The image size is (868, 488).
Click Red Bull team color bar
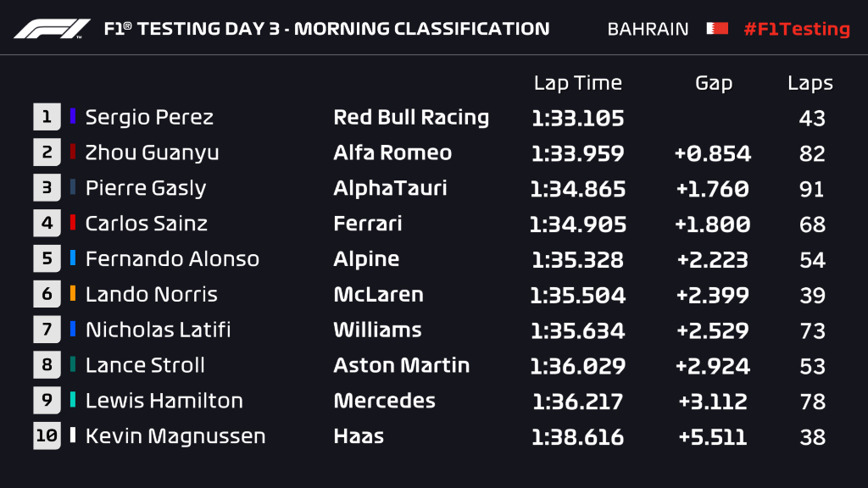point(73,117)
